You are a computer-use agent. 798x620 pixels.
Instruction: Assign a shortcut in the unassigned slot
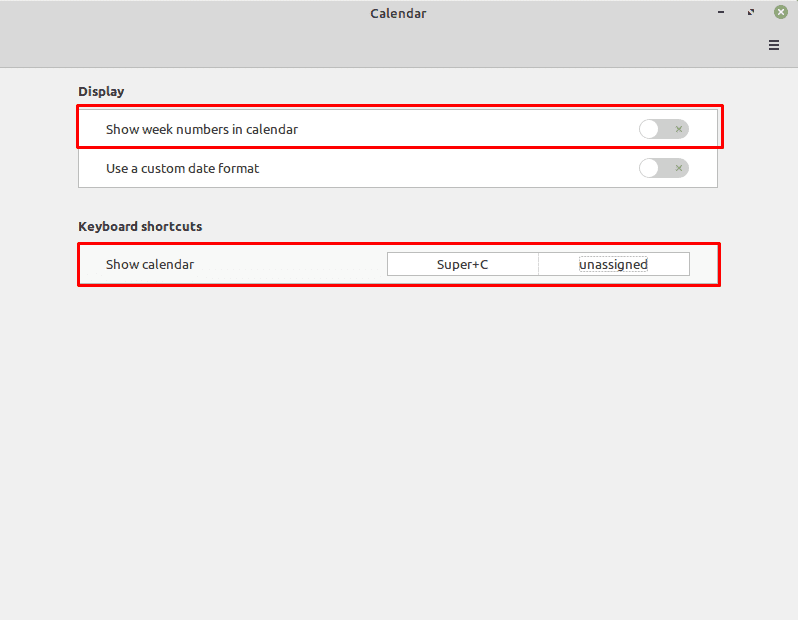tap(614, 264)
